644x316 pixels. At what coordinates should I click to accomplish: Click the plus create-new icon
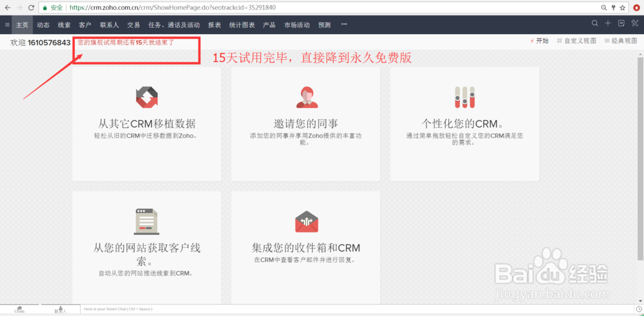tap(608, 23)
